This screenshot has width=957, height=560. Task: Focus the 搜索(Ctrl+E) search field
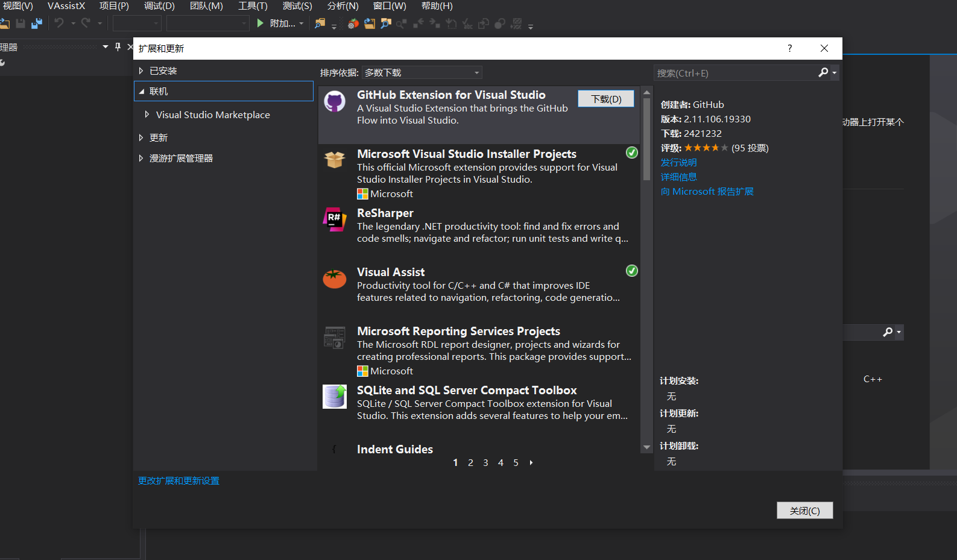click(x=736, y=73)
